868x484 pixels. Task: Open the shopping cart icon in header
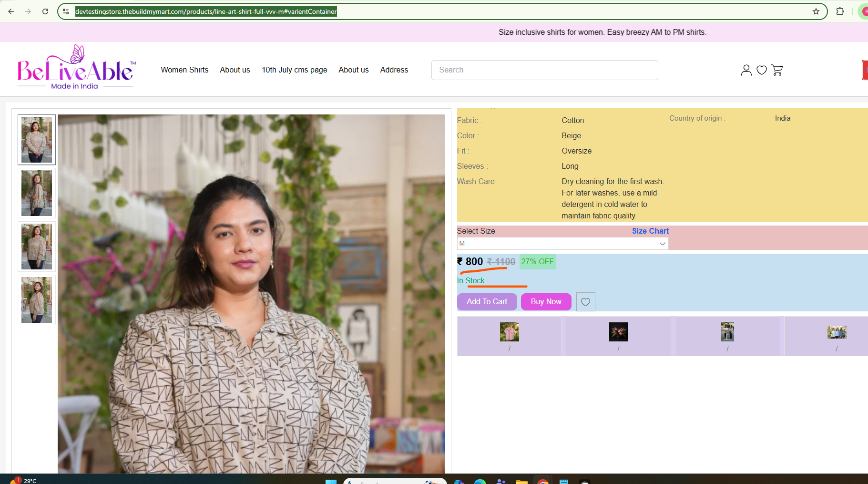tap(777, 70)
